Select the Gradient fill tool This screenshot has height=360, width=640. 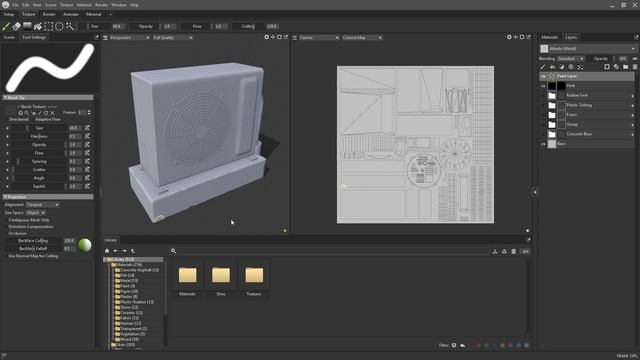pyautogui.click(x=27, y=27)
